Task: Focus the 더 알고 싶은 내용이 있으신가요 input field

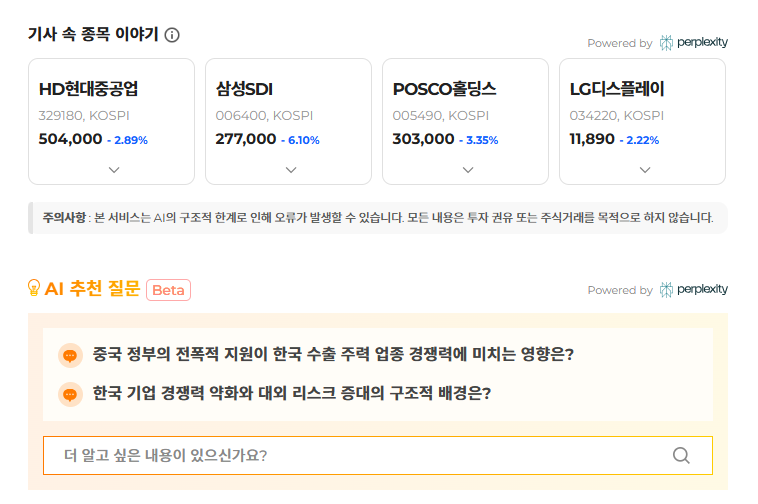Action: click(360, 456)
